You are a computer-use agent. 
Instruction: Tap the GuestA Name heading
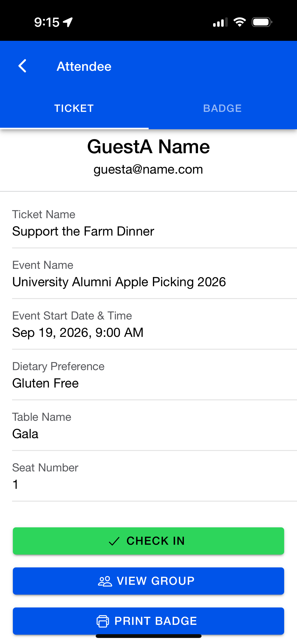tap(148, 147)
